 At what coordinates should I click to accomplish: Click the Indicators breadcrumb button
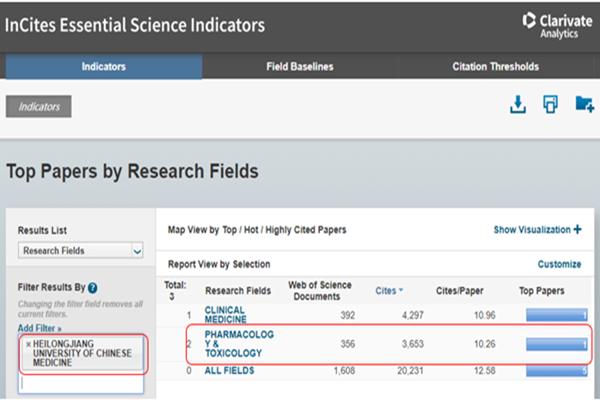39,106
